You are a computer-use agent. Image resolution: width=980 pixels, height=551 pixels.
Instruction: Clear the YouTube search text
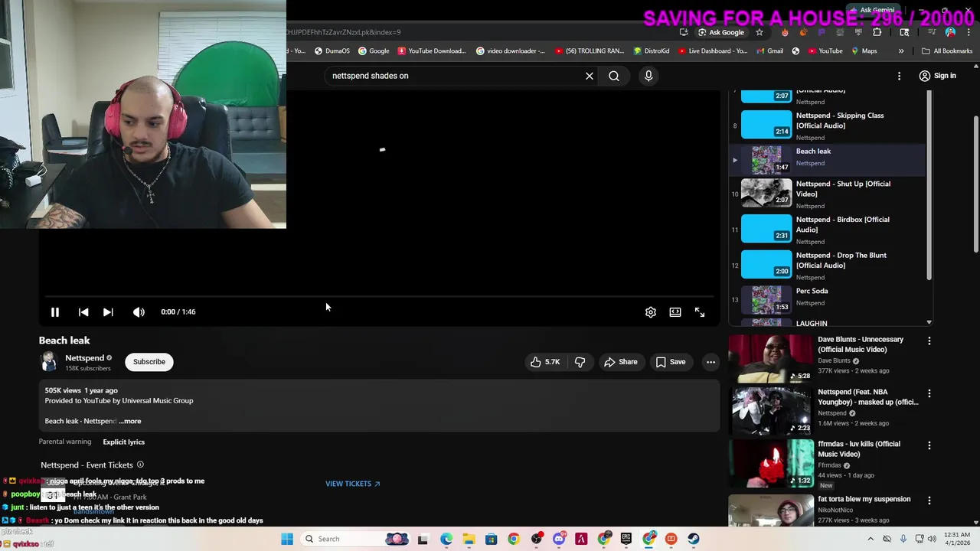pos(590,76)
